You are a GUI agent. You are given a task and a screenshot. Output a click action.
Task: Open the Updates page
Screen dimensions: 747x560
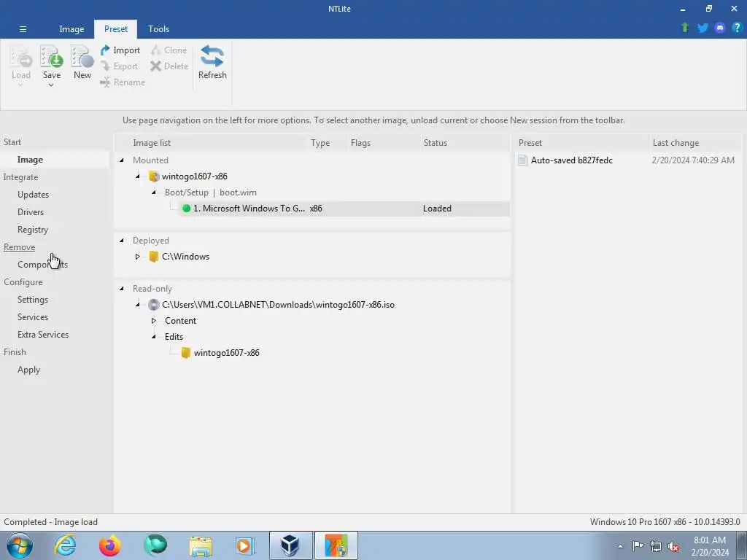(33, 195)
